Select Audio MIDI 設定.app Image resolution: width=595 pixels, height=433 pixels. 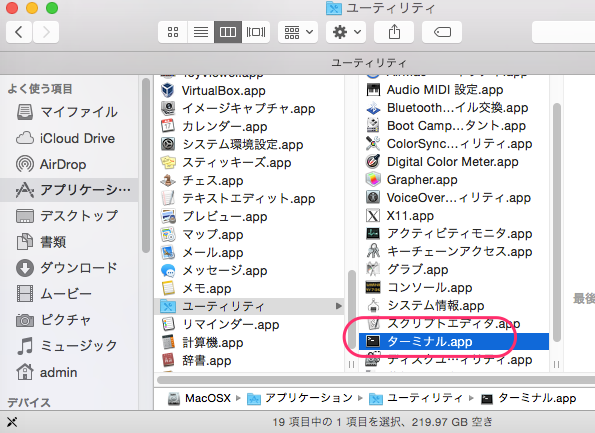point(454,90)
